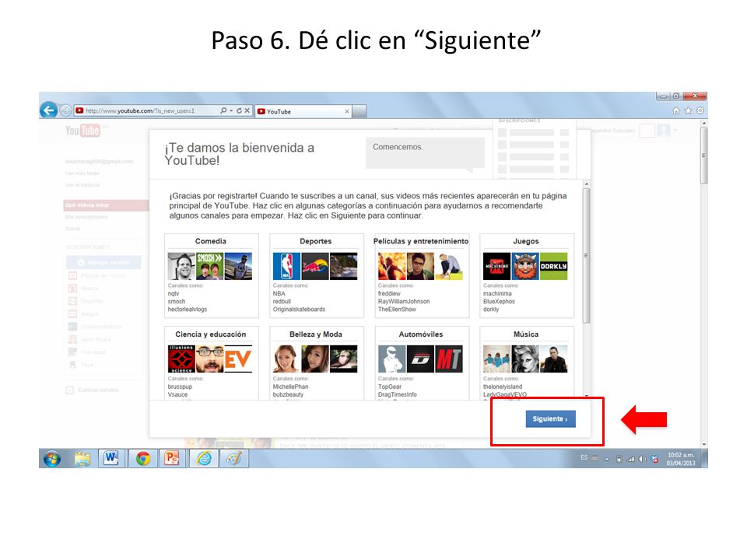Click the page scrollbar down arrow
Screen dimensions: 747x560
[x=703, y=444]
